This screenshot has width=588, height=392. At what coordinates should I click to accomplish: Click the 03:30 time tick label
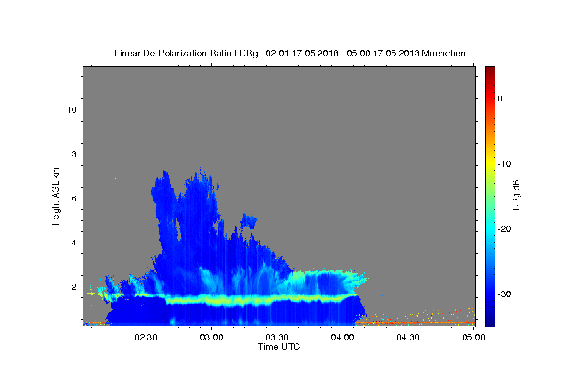(x=277, y=338)
